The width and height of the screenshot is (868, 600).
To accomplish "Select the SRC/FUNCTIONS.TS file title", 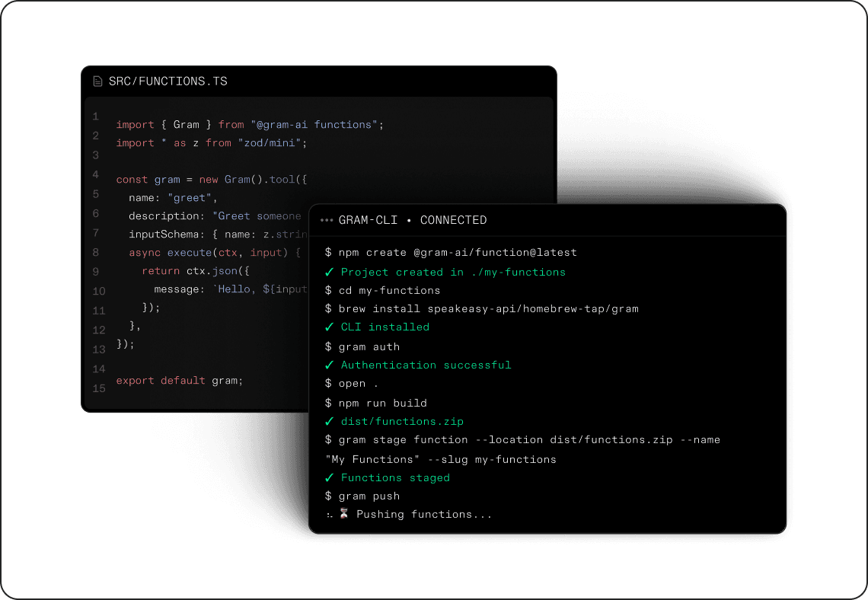I will tap(168, 81).
